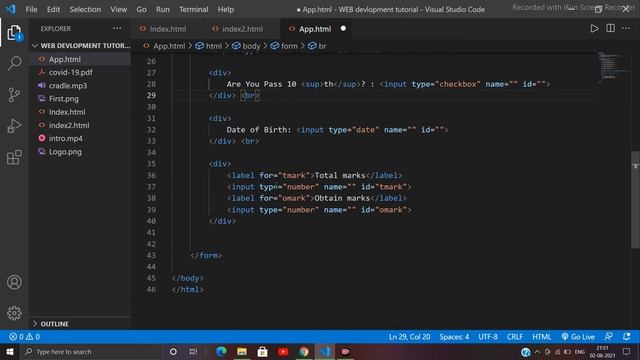Open File Explorer from taskbar
Screen dimensions: 640x360
click(x=242, y=351)
